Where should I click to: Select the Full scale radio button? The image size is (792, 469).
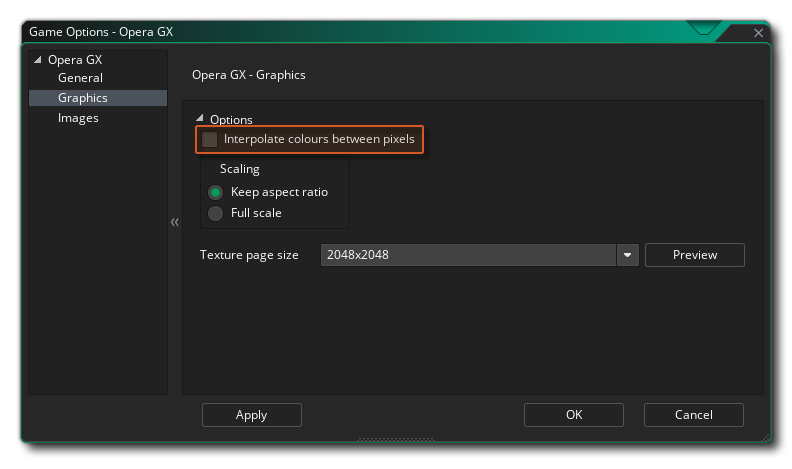(x=215, y=213)
